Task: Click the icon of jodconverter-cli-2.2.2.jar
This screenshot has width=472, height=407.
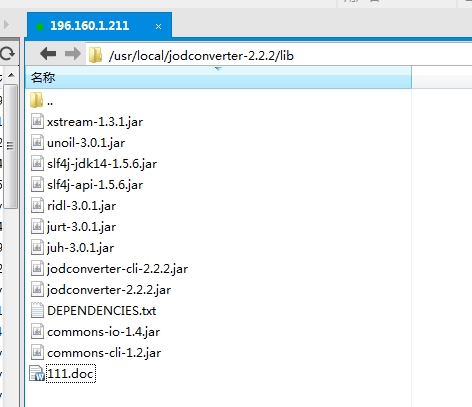Action: click(37, 268)
